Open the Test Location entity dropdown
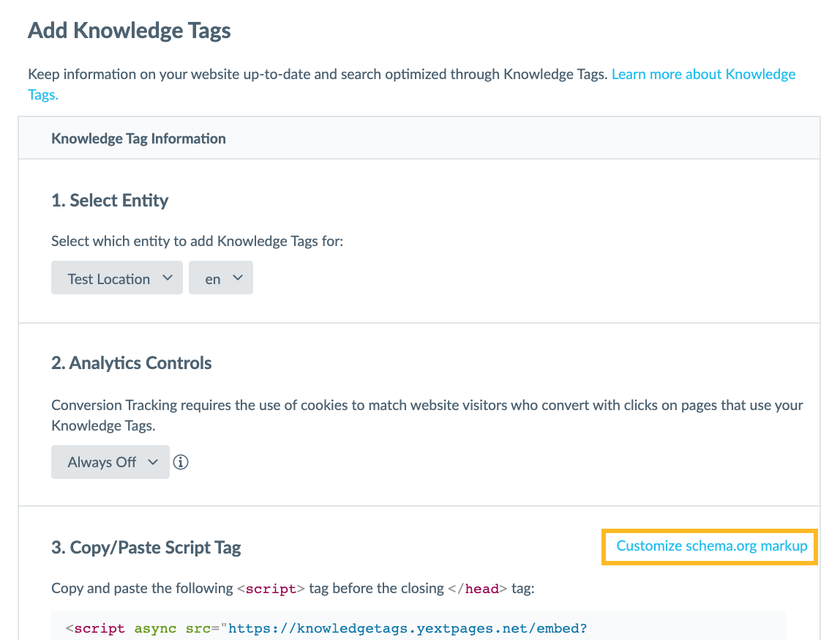 click(117, 278)
